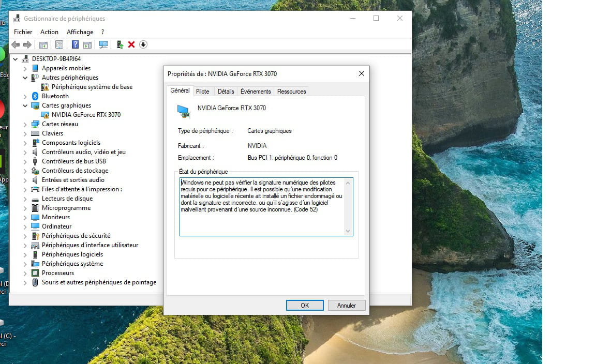The width and height of the screenshot is (596, 364).
Task: Click the red X uninstall device icon
Action: 131,45
